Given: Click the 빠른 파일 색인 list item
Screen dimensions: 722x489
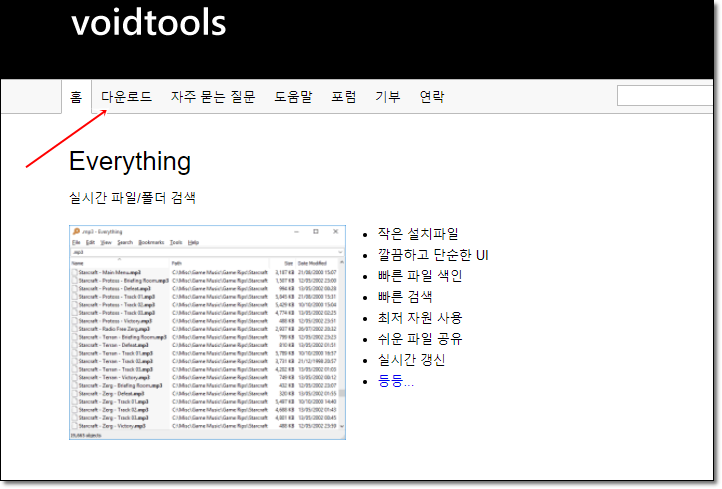Looking at the screenshot, I should tap(420, 275).
